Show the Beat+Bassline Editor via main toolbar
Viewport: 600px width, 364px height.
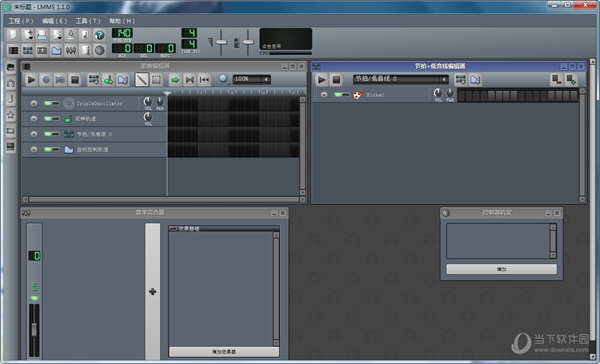point(28,50)
